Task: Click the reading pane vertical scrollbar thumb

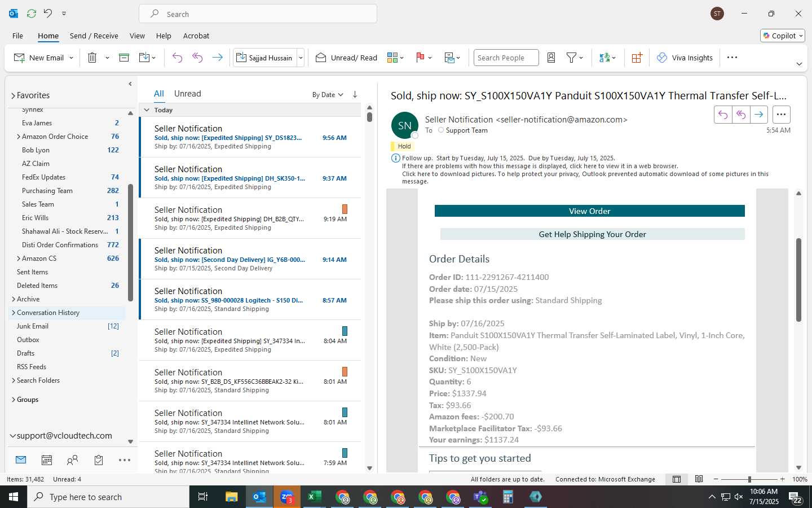Action: [x=798, y=279]
